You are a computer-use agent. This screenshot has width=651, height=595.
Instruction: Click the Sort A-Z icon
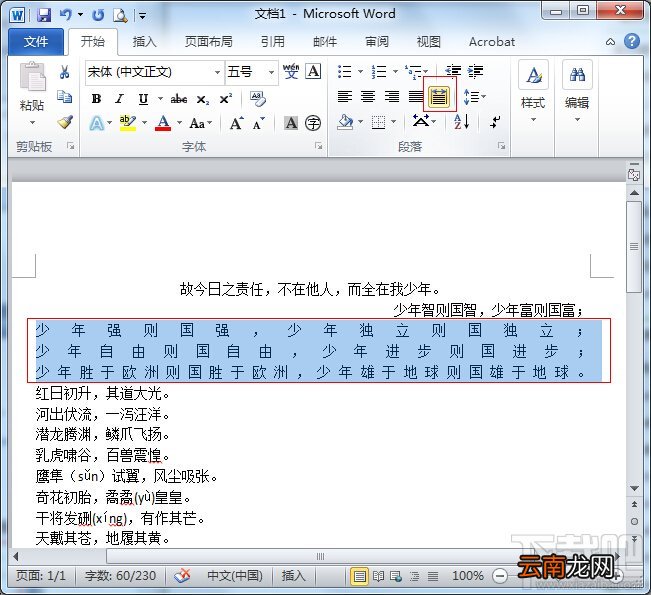[x=462, y=122]
